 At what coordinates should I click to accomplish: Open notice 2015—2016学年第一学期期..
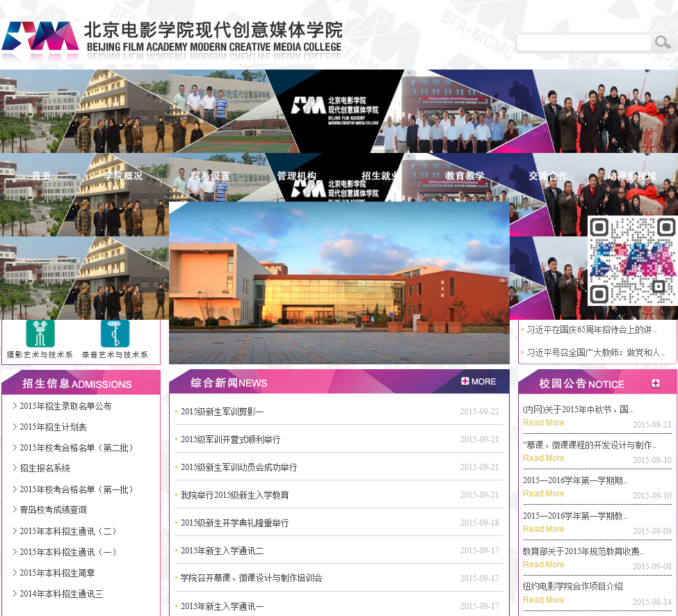pyautogui.click(x=574, y=480)
